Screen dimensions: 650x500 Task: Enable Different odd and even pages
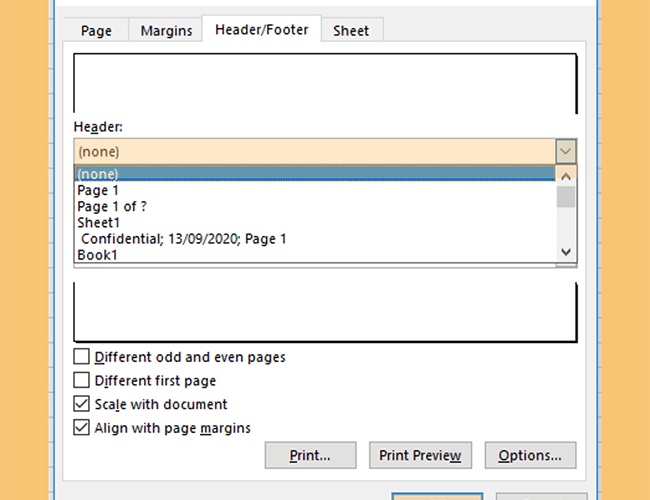pos(81,357)
